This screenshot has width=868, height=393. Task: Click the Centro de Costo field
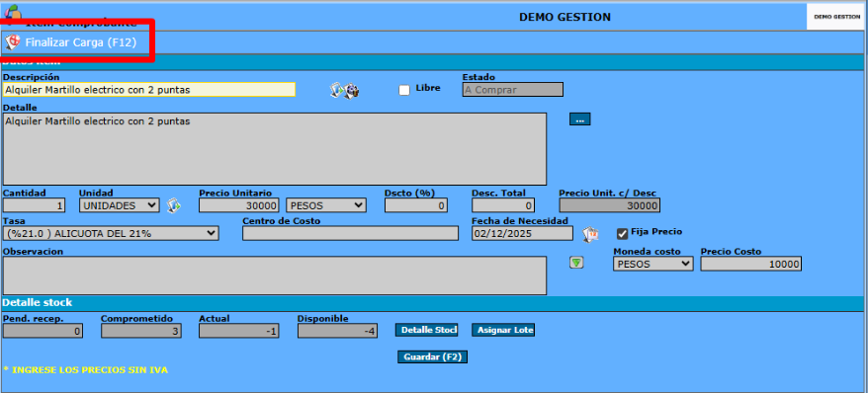click(350, 233)
